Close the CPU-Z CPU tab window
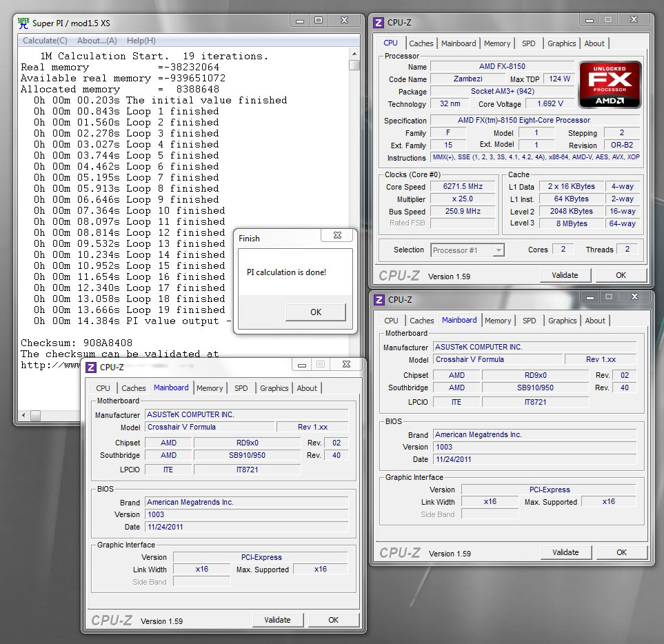 pos(634,20)
